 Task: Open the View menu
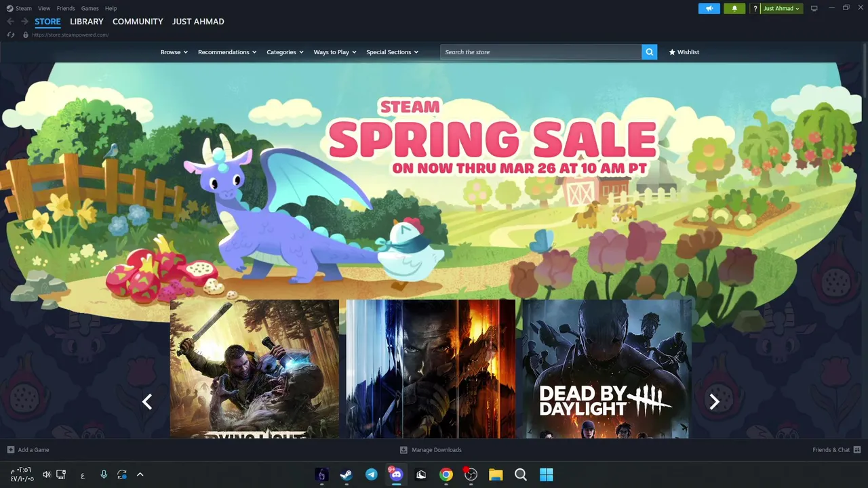coord(44,8)
